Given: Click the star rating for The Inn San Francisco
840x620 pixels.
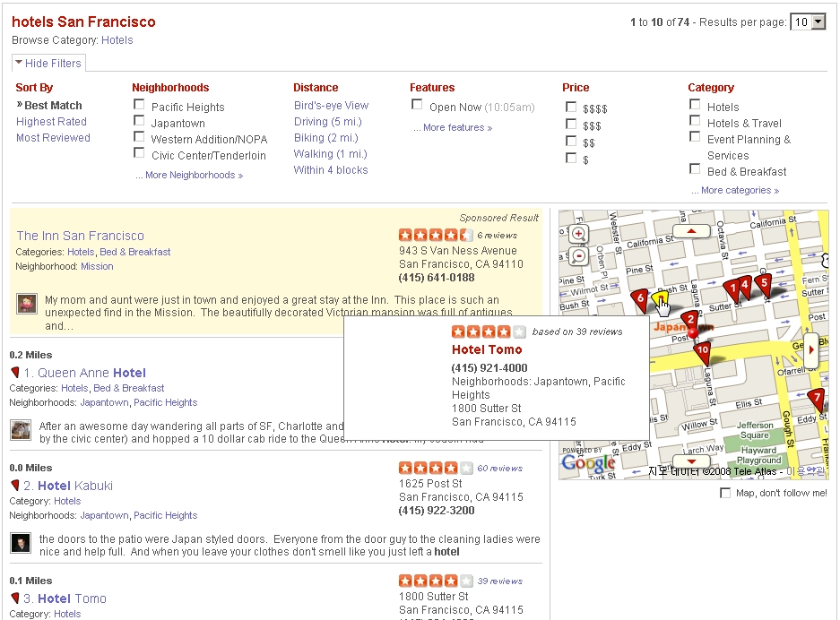Looking at the screenshot, I should coord(436,235).
